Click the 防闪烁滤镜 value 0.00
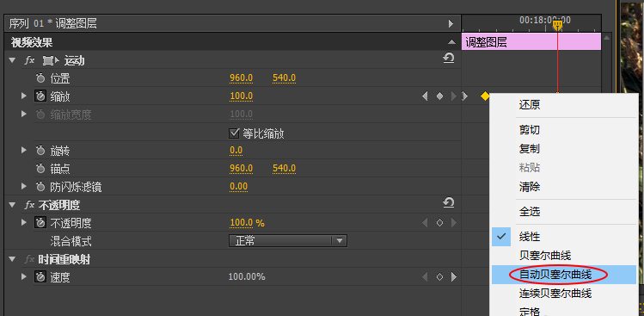 click(x=239, y=187)
